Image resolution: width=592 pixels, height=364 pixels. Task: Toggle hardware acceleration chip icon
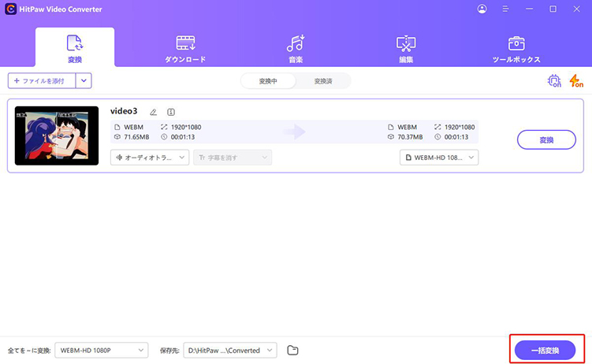click(554, 80)
